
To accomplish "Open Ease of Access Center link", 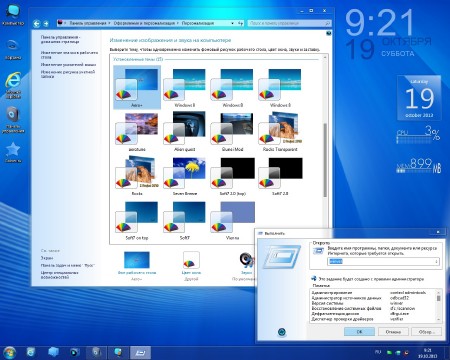I will click(x=60, y=275).
